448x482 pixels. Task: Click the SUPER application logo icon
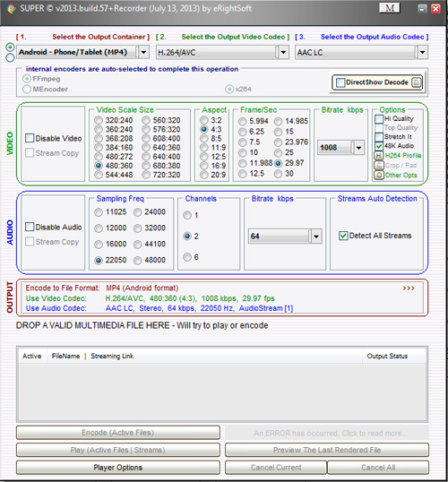coord(11,8)
